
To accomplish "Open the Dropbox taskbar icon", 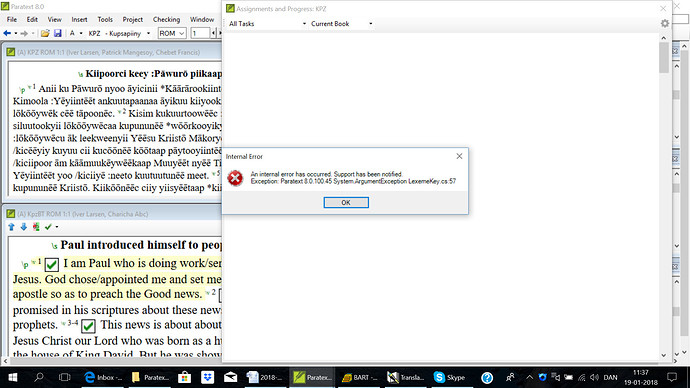I will click(207, 377).
